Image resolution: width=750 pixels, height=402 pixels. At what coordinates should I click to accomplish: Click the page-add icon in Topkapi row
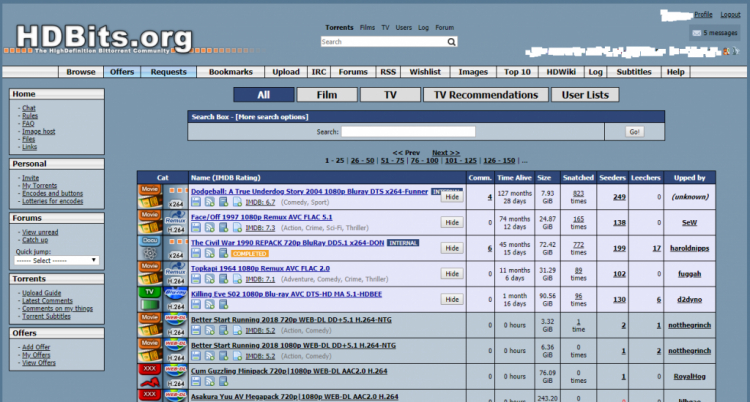click(x=237, y=279)
